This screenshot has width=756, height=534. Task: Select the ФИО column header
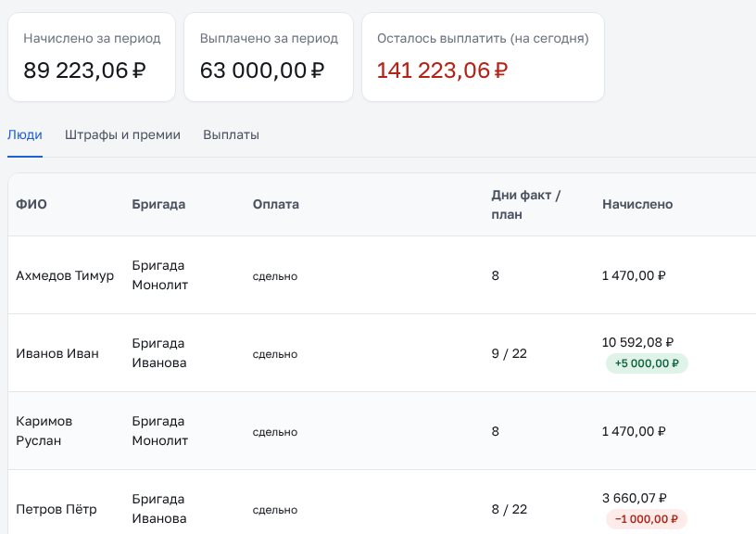pyautogui.click(x=31, y=204)
